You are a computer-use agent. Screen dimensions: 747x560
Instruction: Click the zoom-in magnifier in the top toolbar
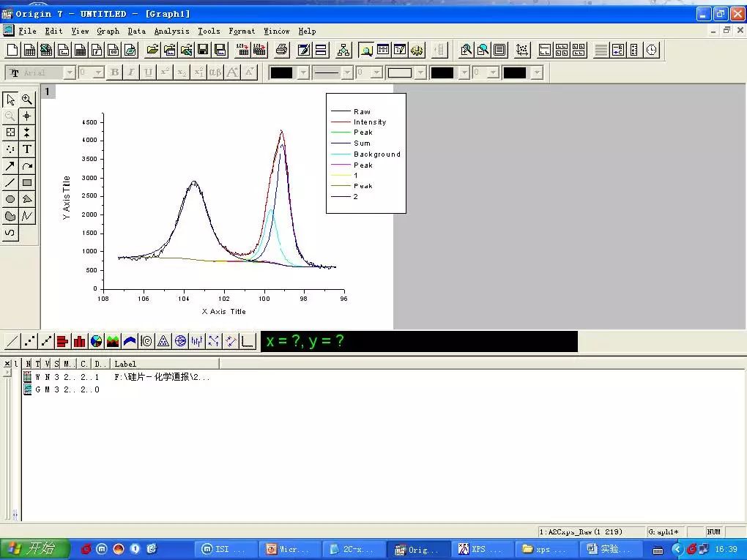point(466,50)
